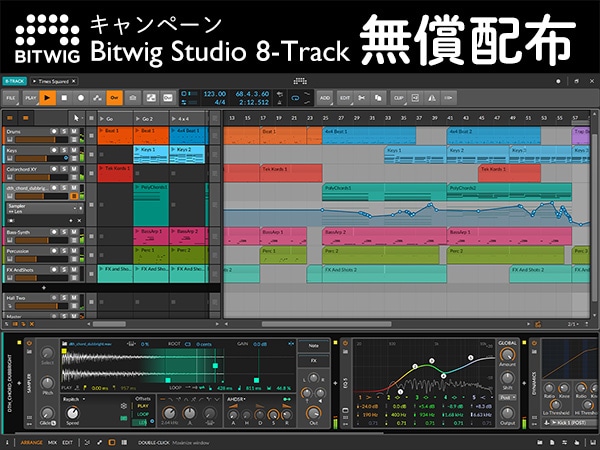Click the white launcher overdub icon
The height and width of the screenshot is (450, 600).
(x=168, y=98)
